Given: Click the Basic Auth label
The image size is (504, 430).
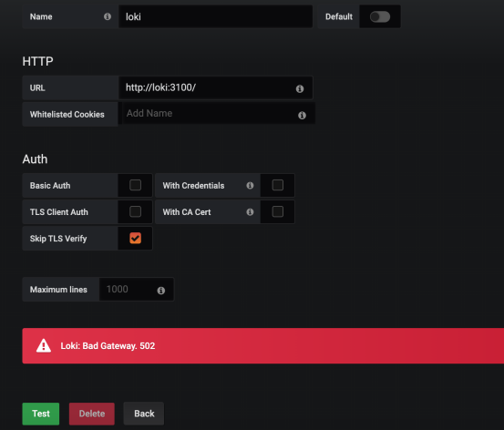Looking at the screenshot, I should click(x=50, y=186).
